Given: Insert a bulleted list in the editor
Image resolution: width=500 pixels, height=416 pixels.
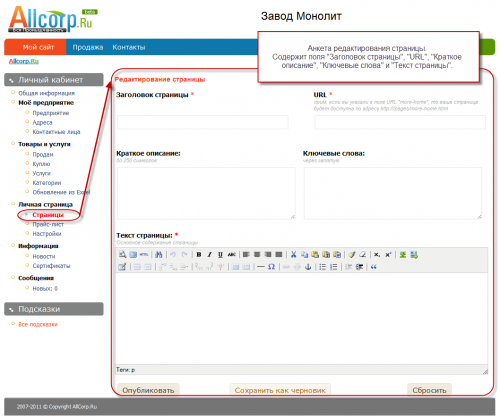Looking at the screenshot, I should point(322,267).
